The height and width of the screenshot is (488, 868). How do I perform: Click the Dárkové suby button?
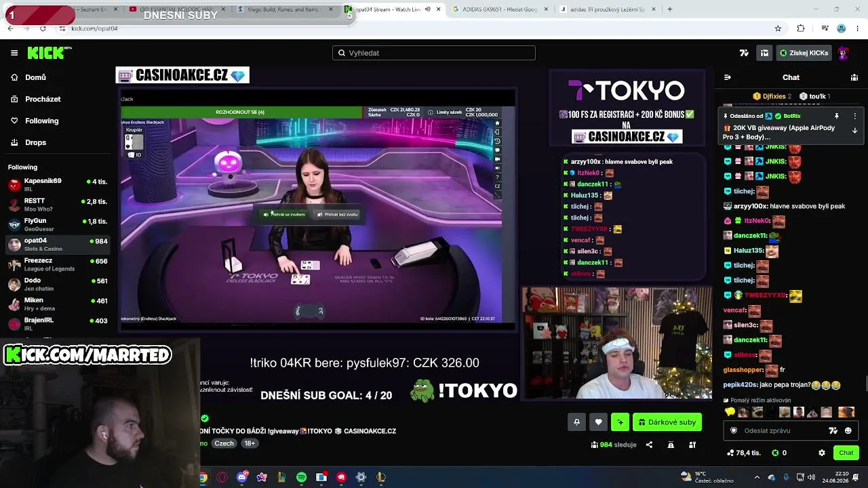tap(667, 422)
